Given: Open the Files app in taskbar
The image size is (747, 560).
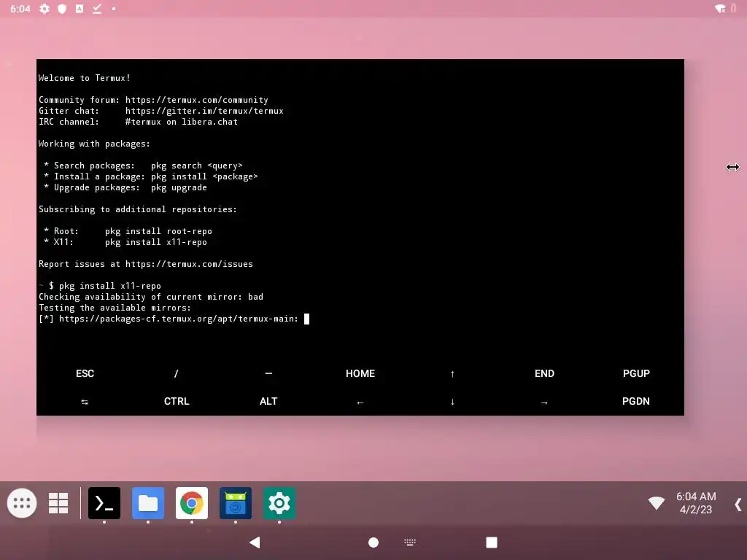Looking at the screenshot, I should tap(148, 503).
